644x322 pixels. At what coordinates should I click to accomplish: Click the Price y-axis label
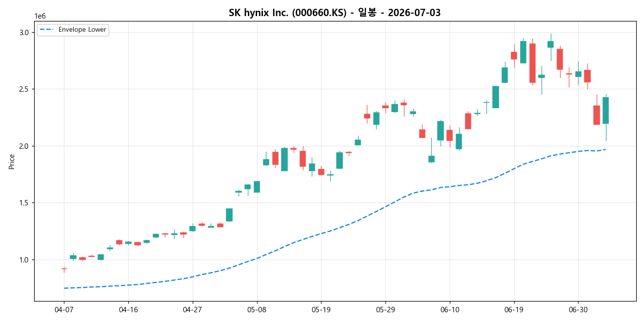(12, 161)
